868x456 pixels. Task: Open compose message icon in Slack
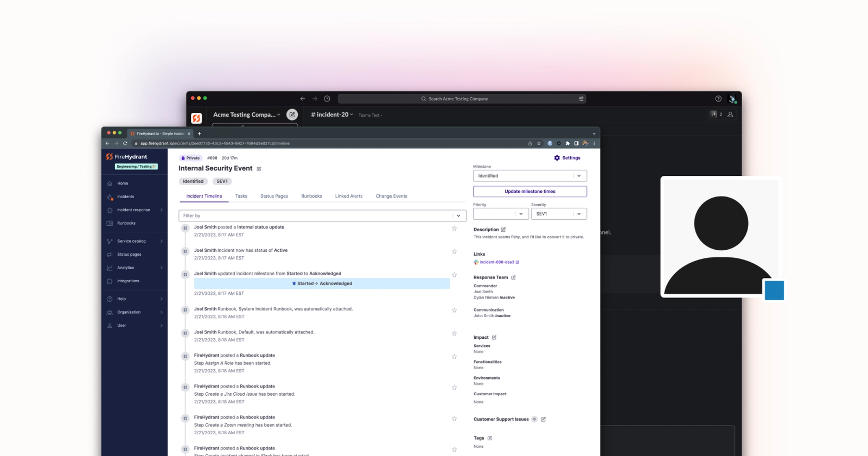pos(292,115)
